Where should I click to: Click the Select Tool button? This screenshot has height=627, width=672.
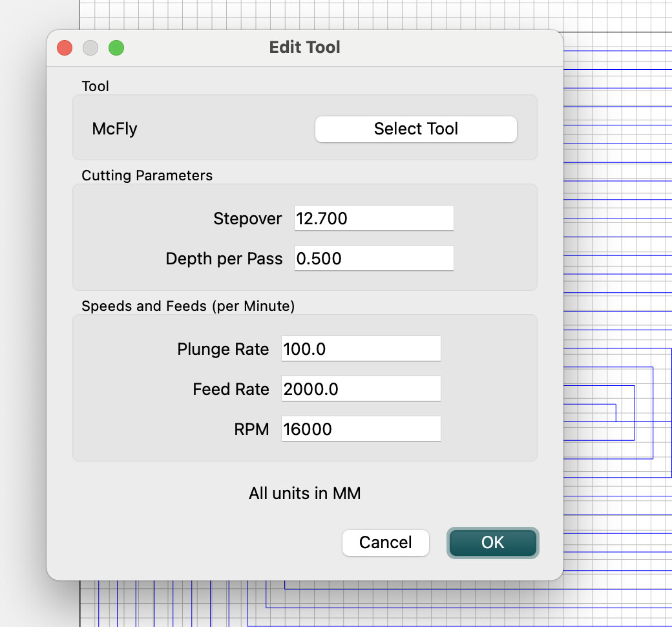pos(415,129)
